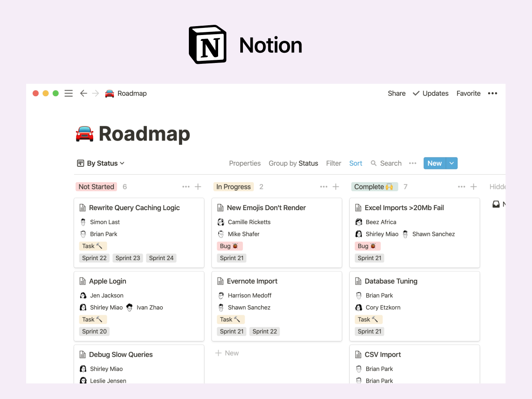Add a card to Not Started column
The height and width of the screenshot is (399, 532).
point(198,187)
